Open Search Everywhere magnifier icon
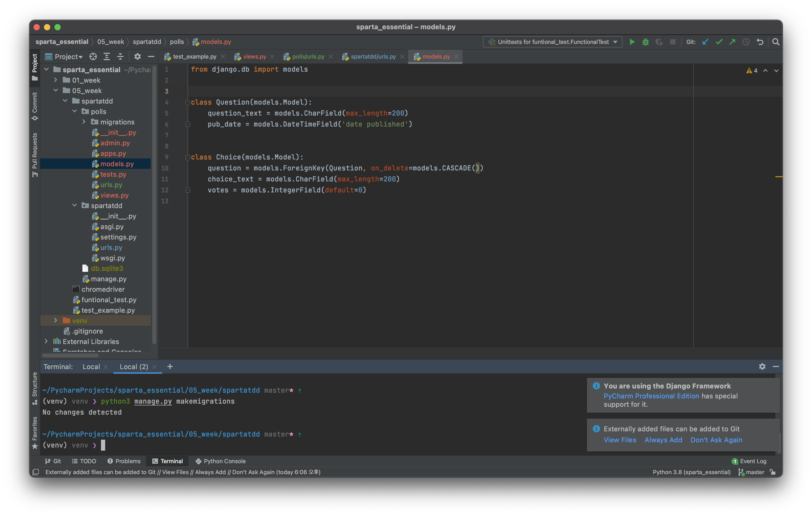This screenshot has width=812, height=516. coord(776,42)
